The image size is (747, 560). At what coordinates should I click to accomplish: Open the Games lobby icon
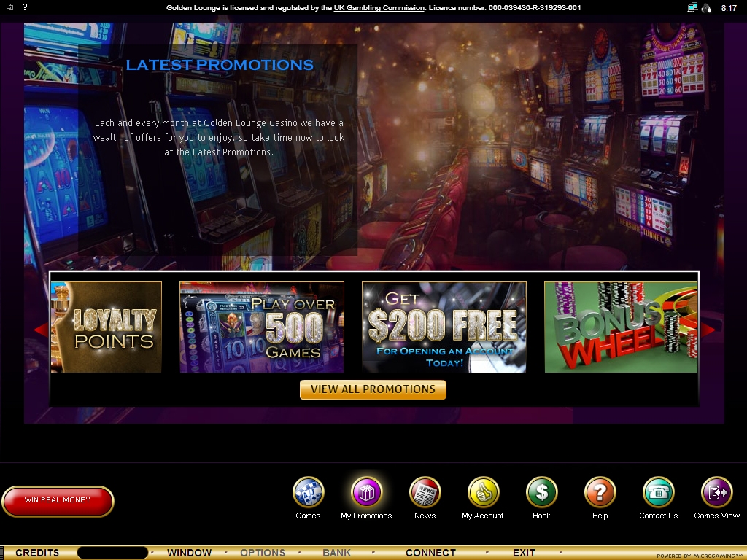(308, 493)
